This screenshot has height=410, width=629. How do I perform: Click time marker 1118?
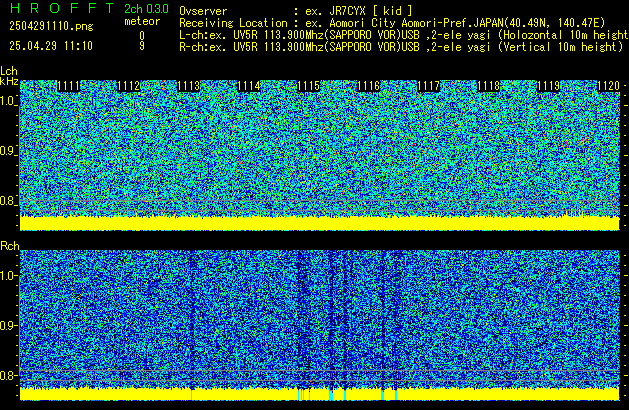pos(489,86)
